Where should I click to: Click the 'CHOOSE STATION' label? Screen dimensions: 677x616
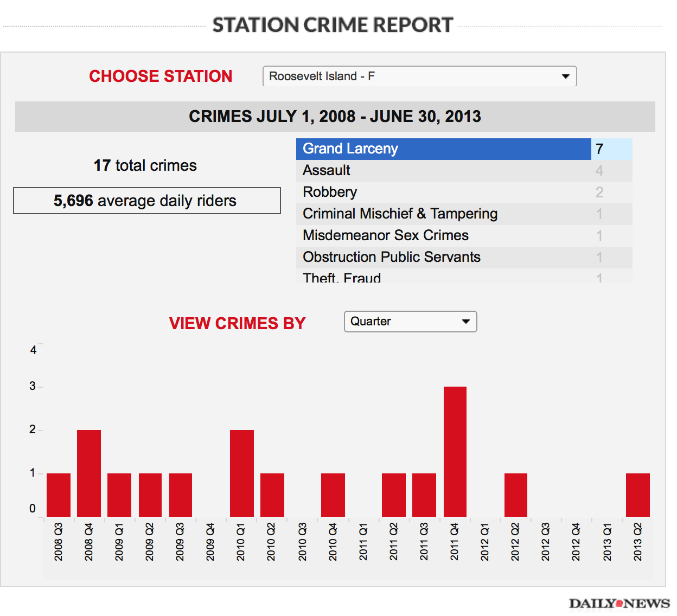161,76
